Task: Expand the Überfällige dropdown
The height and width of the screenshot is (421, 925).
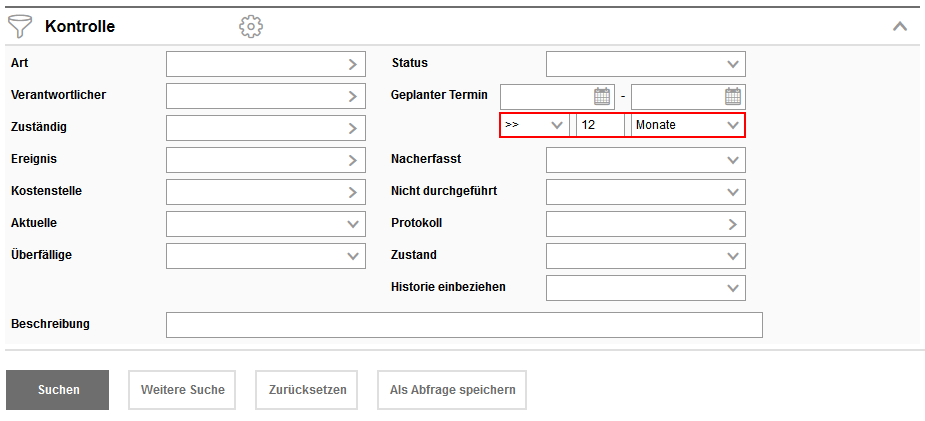Action: click(353, 256)
